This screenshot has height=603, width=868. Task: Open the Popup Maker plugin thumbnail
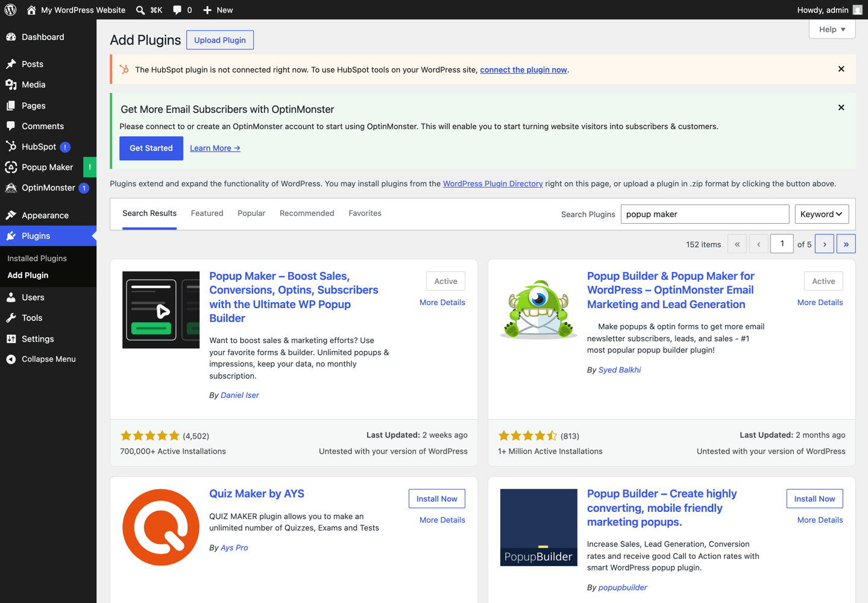[x=161, y=310]
